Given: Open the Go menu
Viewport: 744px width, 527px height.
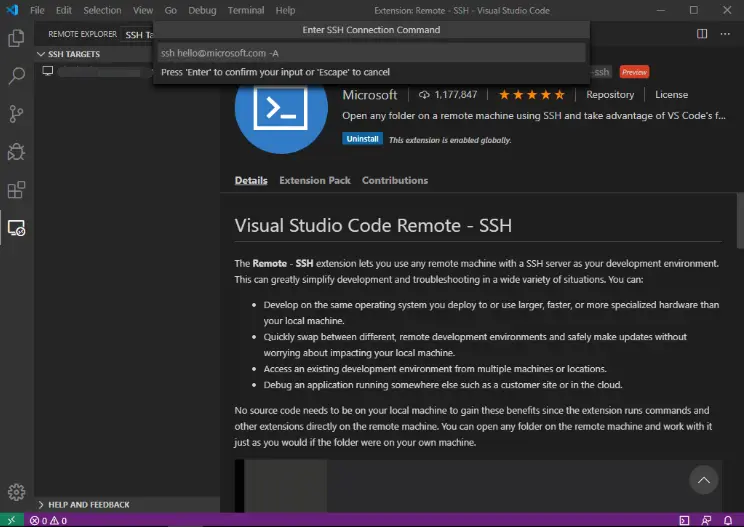Looking at the screenshot, I should pyautogui.click(x=170, y=10).
